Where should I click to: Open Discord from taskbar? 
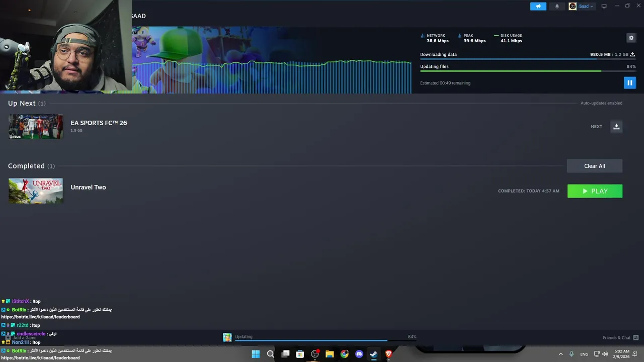pos(359,354)
